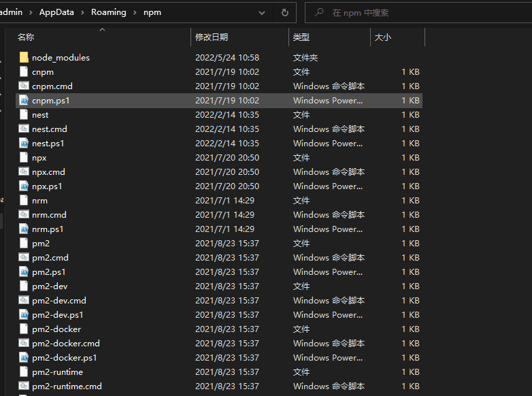Screen dimensions: 532x396
Task: Expand the chevron after admin in path
Action: pyautogui.click(x=31, y=12)
